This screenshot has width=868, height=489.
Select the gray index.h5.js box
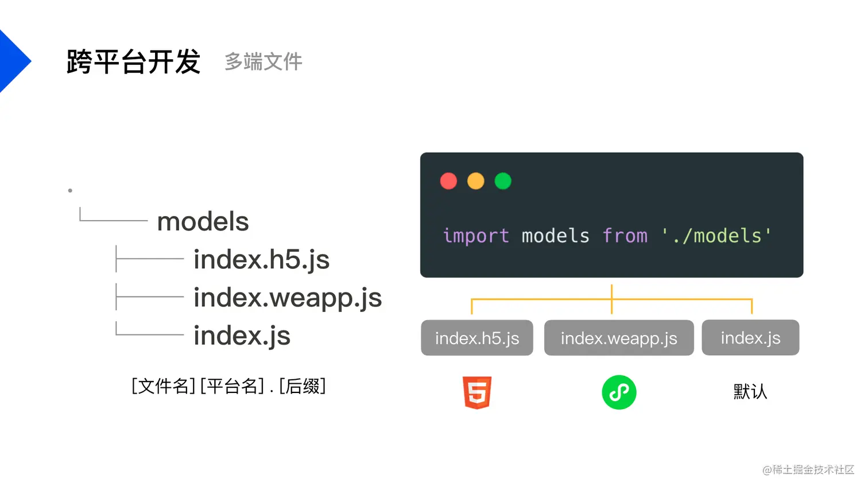pos(477,338)
